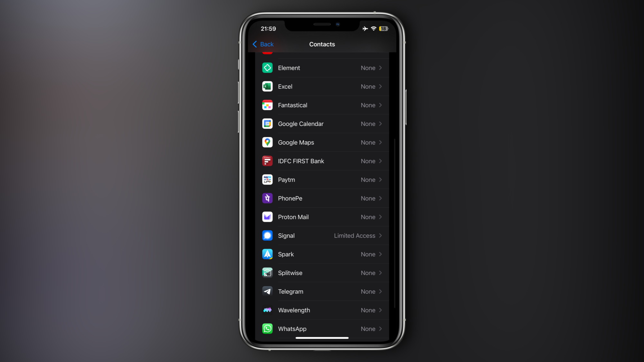Open Element app contacts settings
Screen dimensions: 644x362
[322, 68]
